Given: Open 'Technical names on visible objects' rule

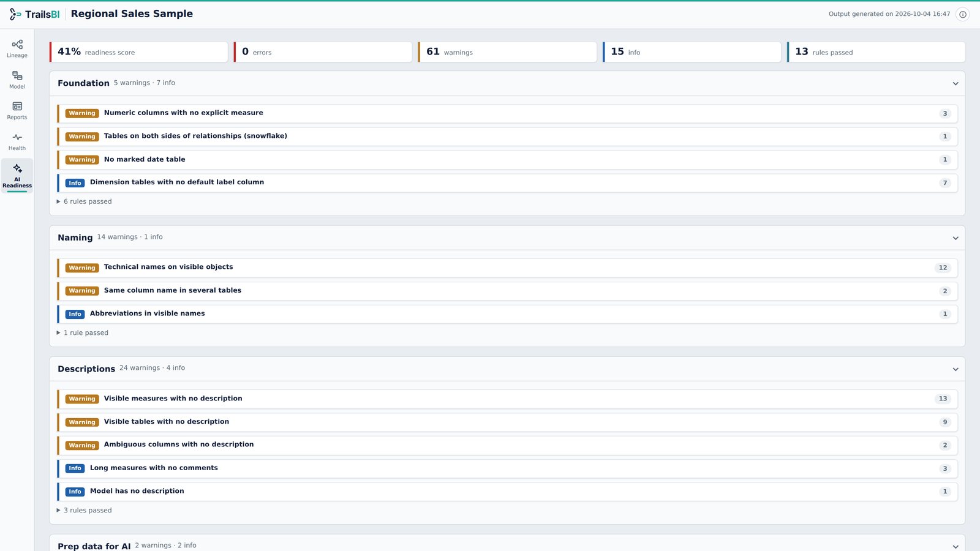Looking at the screenshot, I should tap(507, 268).
